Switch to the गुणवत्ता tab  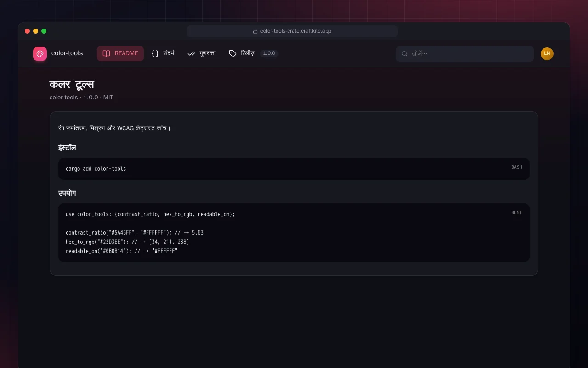click(x=202, y=53)
